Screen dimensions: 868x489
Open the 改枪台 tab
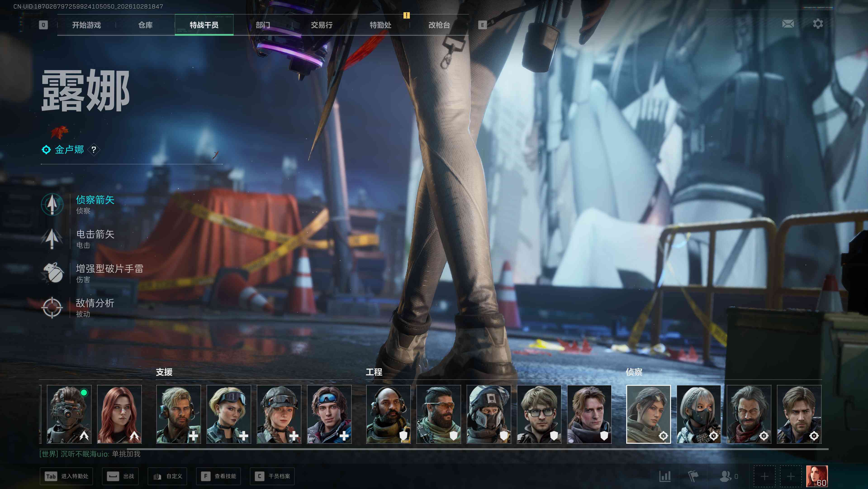[439, 25]
